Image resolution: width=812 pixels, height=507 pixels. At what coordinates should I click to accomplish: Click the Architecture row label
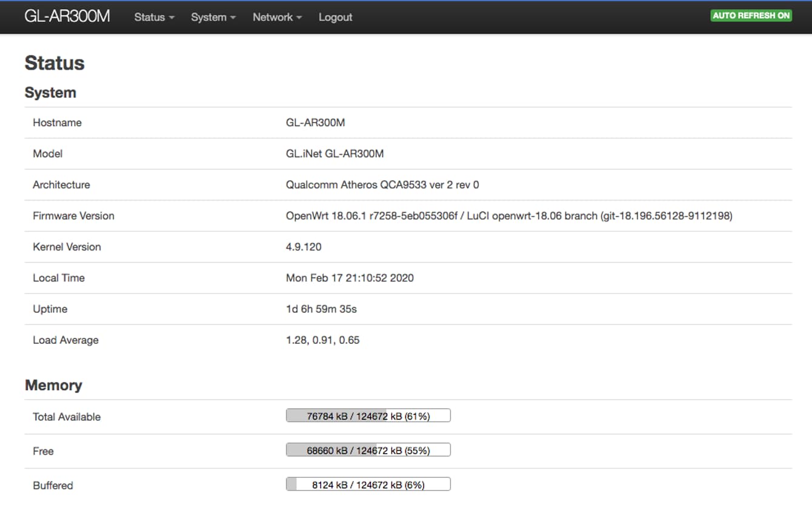pyautogui.click(x=61, y=184)
